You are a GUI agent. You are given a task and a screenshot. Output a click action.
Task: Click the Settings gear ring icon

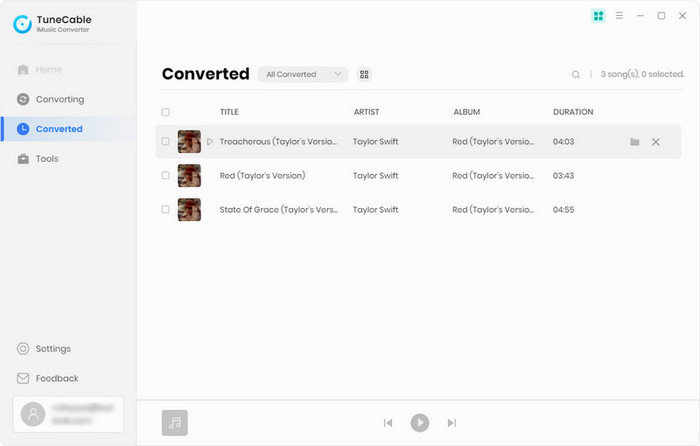(x=23, y=349)
